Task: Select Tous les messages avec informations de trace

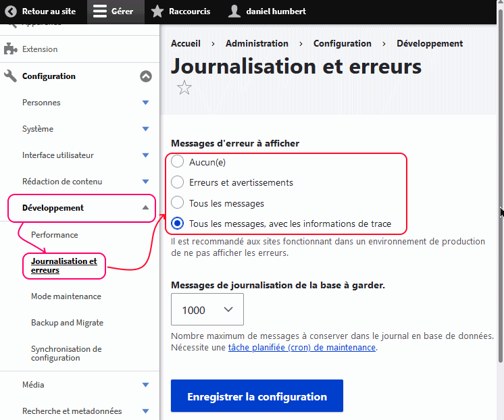Action: point(177,223)
